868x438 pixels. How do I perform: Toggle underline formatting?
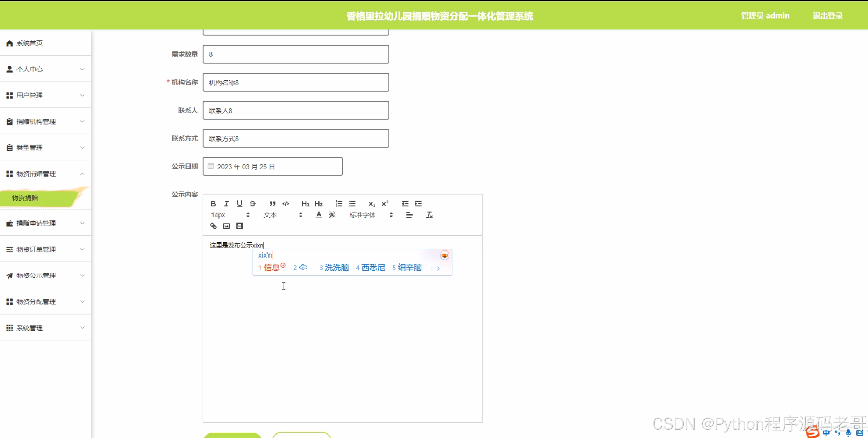239,204
